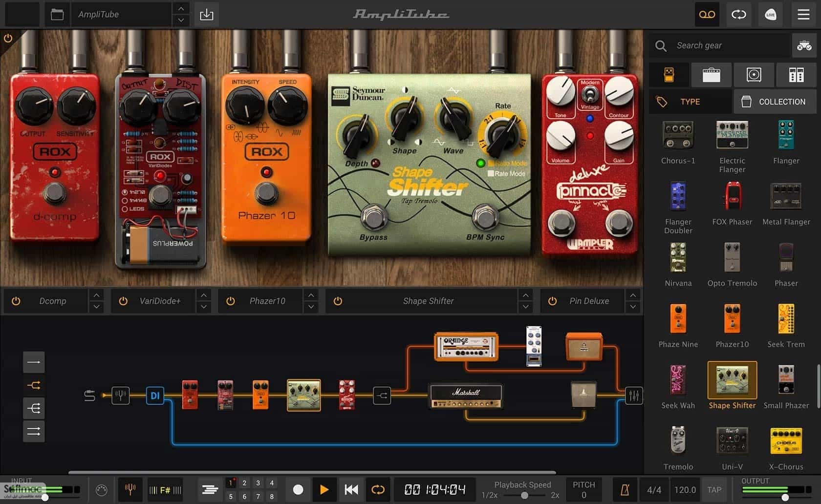Select the Orange amp in signal chain
This screenshot has height=504, width=821.
coord(466,346)
